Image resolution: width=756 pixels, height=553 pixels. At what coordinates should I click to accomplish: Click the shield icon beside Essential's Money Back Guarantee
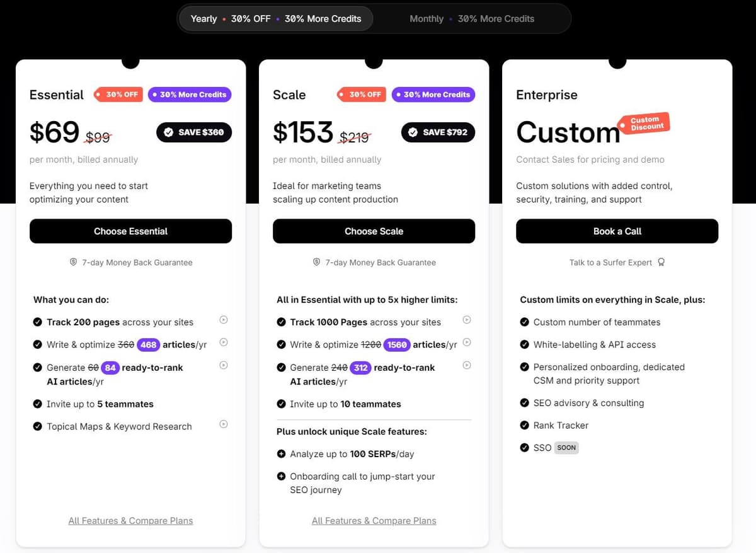tap(73, 262)
